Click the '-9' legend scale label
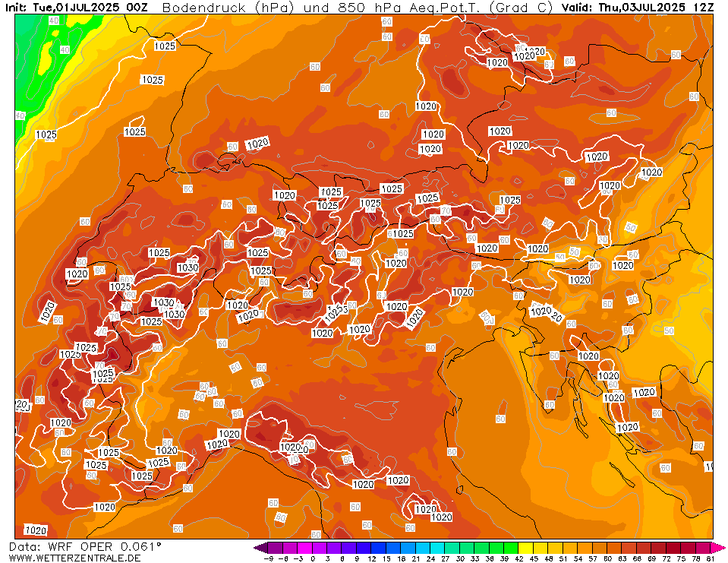 269,558
